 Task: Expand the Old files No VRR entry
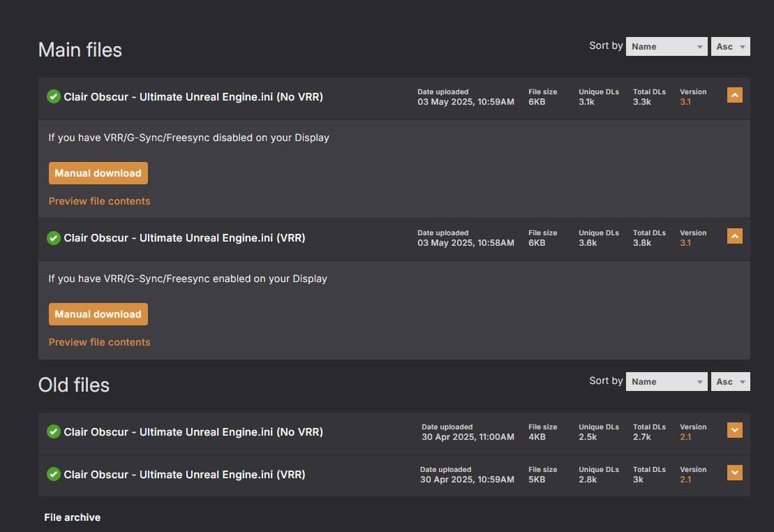coord(734,430)
